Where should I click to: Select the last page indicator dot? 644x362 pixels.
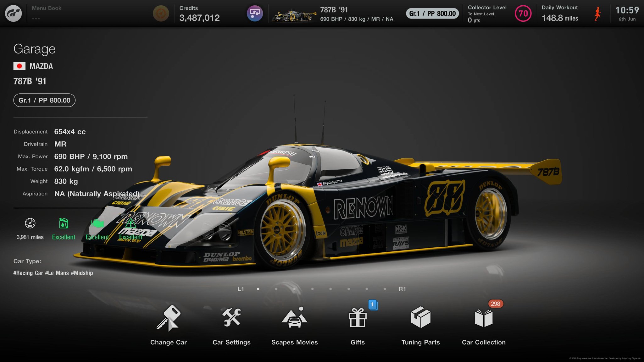click(x=385, y=289)
